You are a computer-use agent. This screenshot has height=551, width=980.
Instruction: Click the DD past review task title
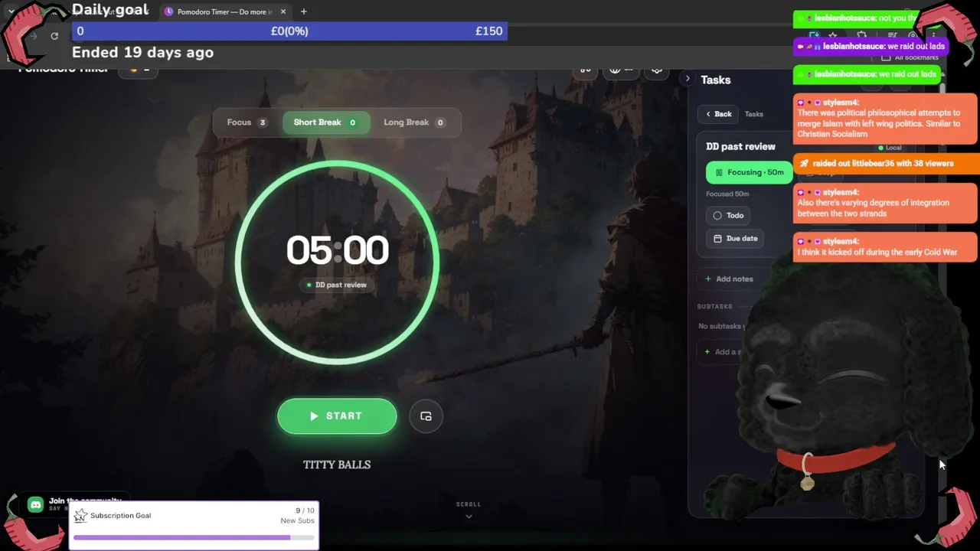point(740,146)
